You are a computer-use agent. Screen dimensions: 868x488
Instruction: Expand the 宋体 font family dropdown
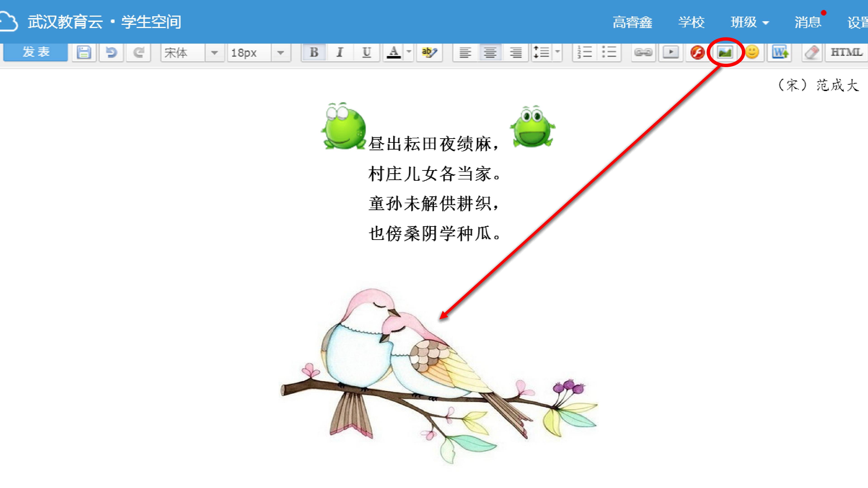[214, 53]
